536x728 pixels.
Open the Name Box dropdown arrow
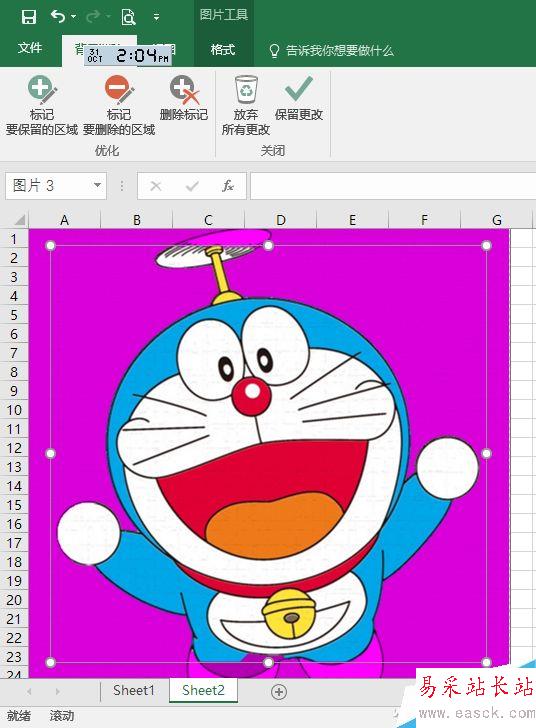[x=97, y=185]
